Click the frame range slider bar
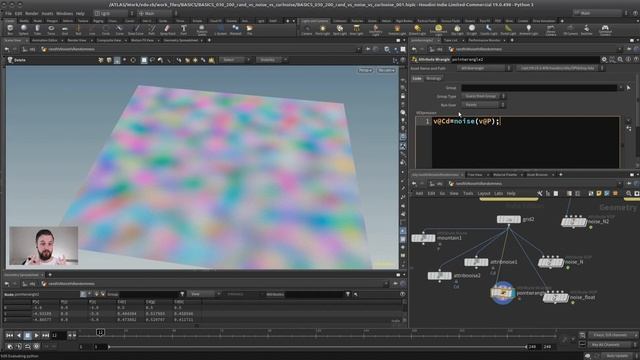Screen dimensions: 640x360 coord(318,347)
